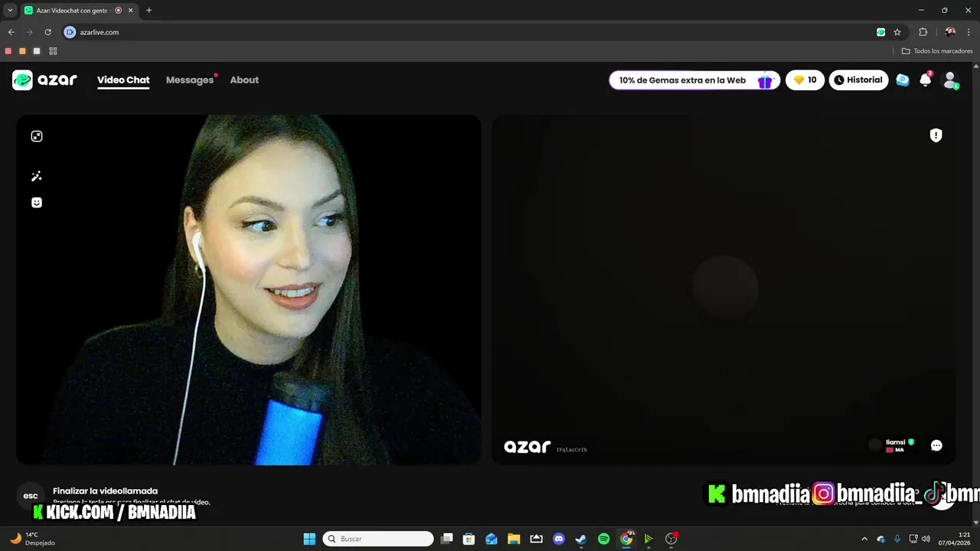Open Microsoft Store from the taskbar
Image resolution: width=980 pixels, height=551 pixels.
click(469, 539)
